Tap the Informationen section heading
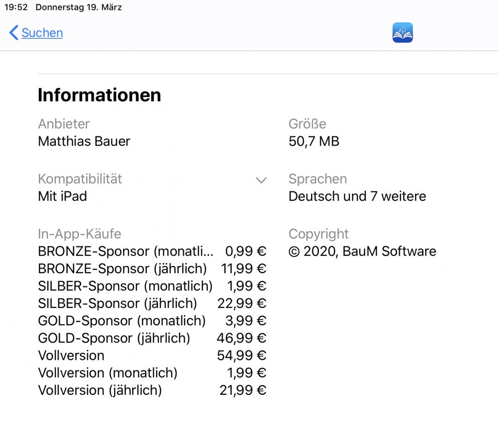This screenshot has height=448, width=498. 100,95
